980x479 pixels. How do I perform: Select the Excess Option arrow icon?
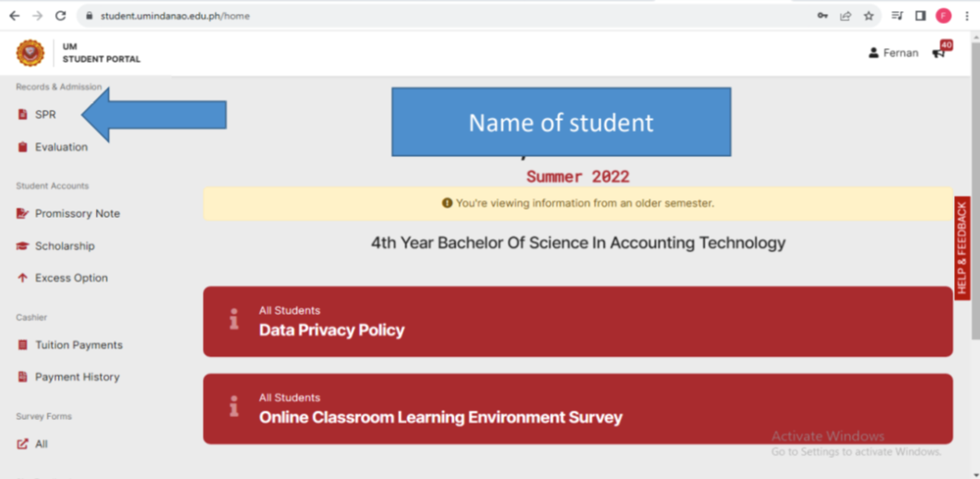22,278
